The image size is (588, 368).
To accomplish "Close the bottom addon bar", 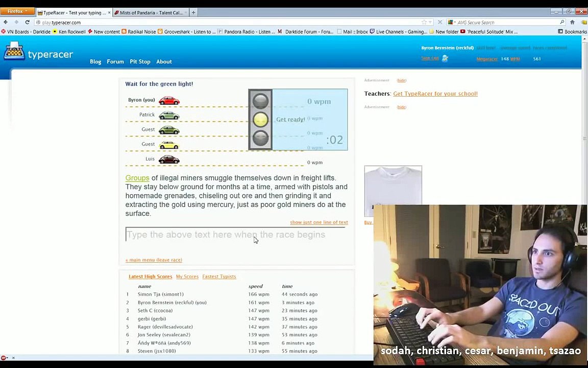I will click(x=13, y=358).
